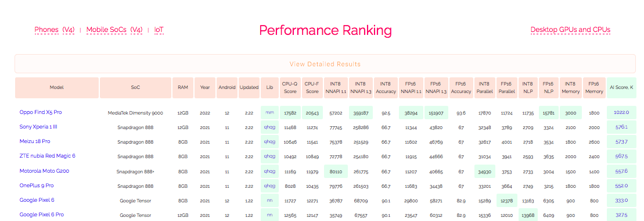The image size is (644, 221).
Task: Click the 1022.0 AI score cell
Action: pos(621,112)
